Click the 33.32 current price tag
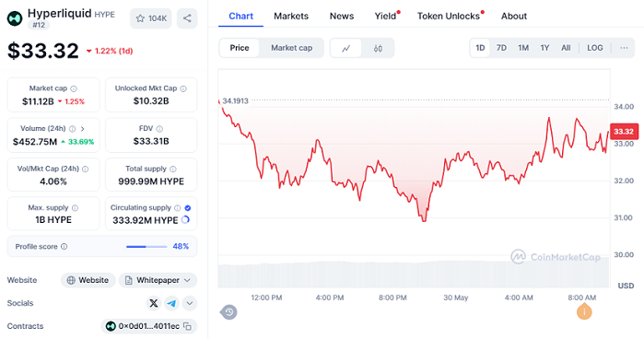 coord(624,132)
